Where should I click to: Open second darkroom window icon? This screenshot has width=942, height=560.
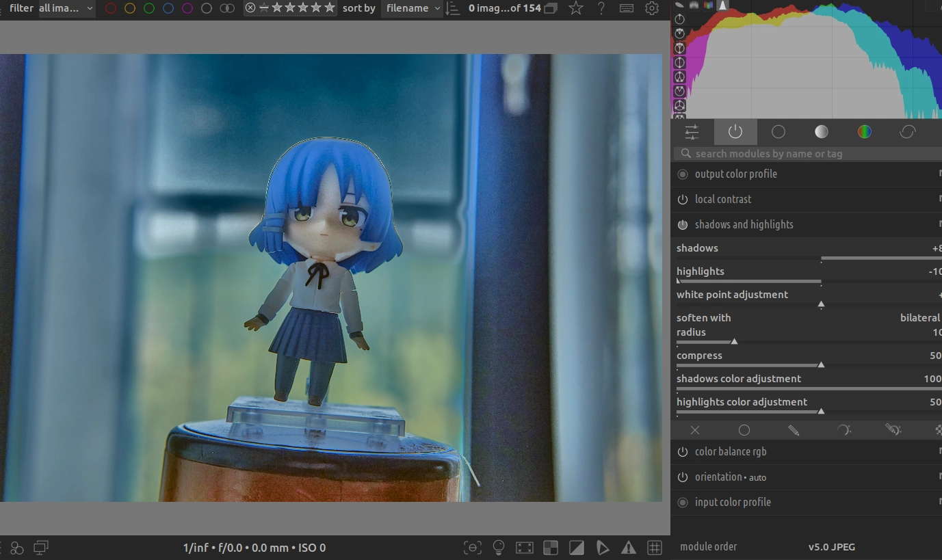click(x=42, y=548)
